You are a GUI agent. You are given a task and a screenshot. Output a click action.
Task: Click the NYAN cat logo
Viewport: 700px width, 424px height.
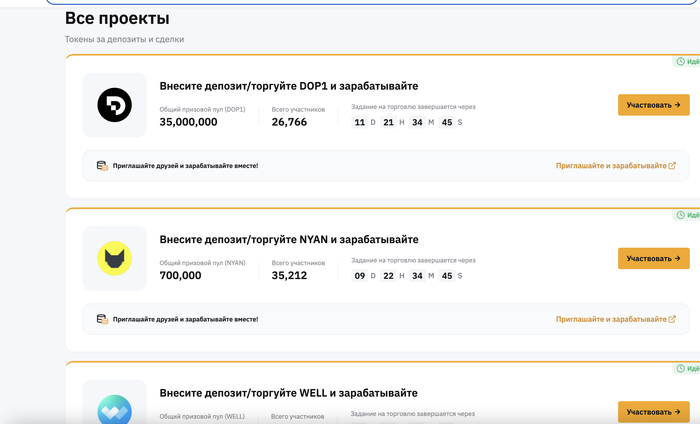[x=114, y=259]
